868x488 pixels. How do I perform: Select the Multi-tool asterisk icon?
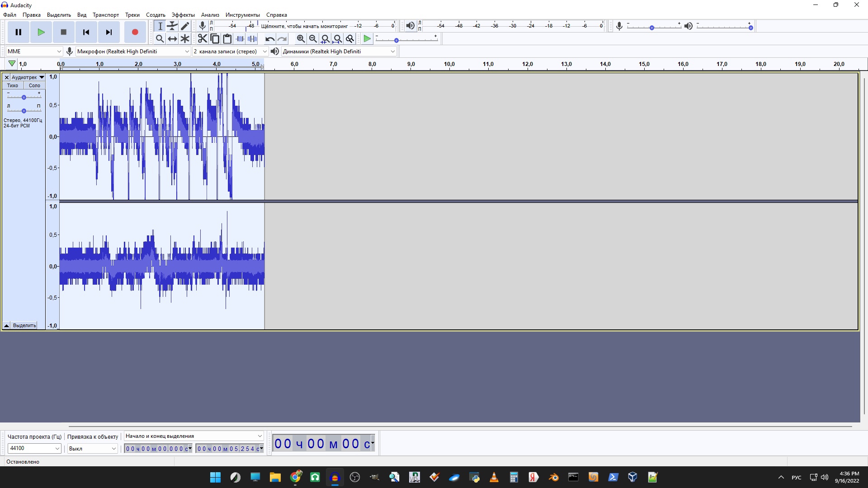pyautogui.click(x=185, y=38)
